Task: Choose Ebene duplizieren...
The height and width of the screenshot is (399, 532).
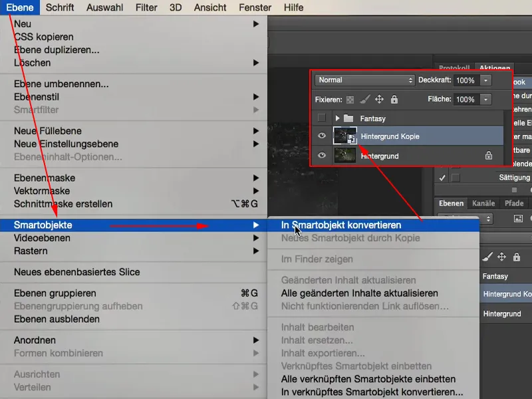Action: click(x=134, y=50)
